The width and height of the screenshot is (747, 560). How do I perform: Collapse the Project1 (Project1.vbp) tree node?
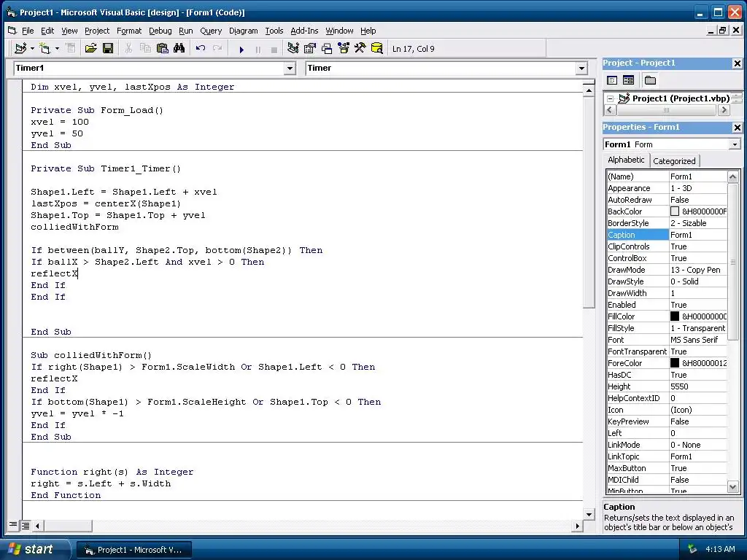611,98
